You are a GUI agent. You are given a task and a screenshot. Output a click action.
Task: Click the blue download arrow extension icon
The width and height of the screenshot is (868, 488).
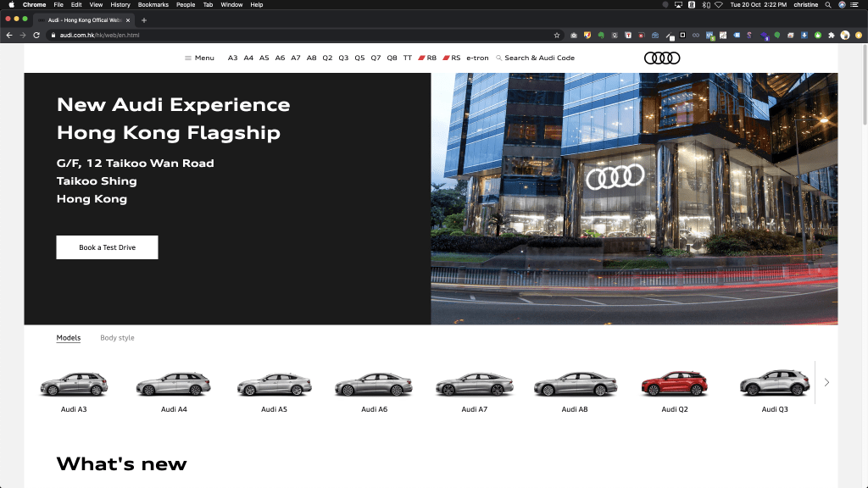804,35
